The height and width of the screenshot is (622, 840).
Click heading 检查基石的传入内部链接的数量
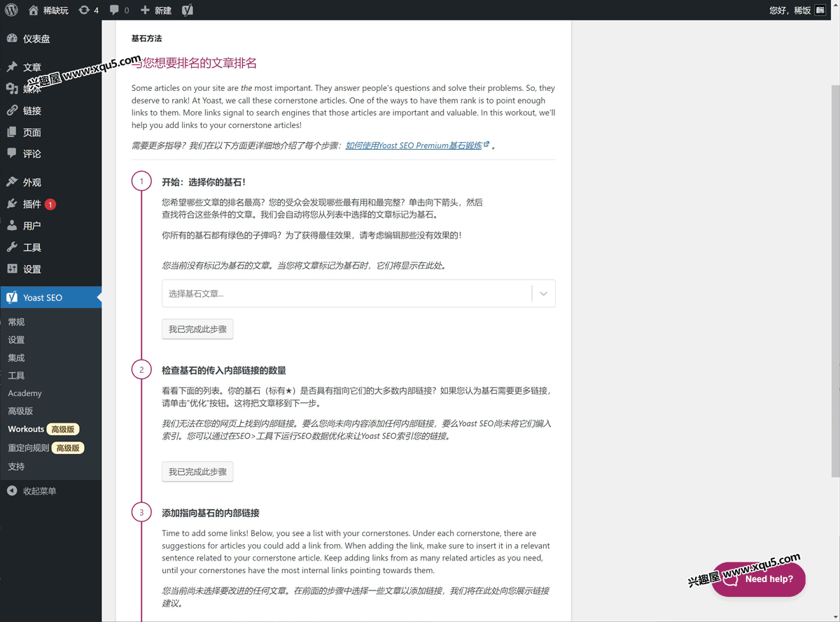pos(224,370)
